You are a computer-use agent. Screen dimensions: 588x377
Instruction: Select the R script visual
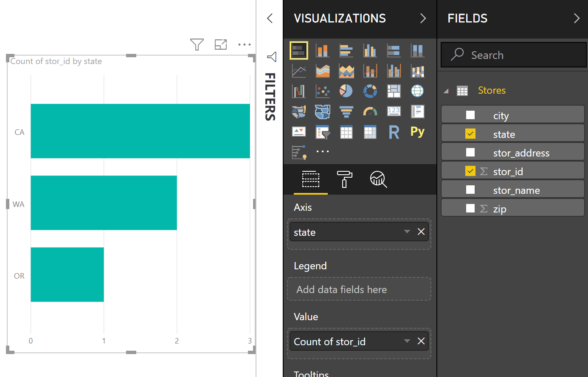pyautogui.click(x=394, y=132)
